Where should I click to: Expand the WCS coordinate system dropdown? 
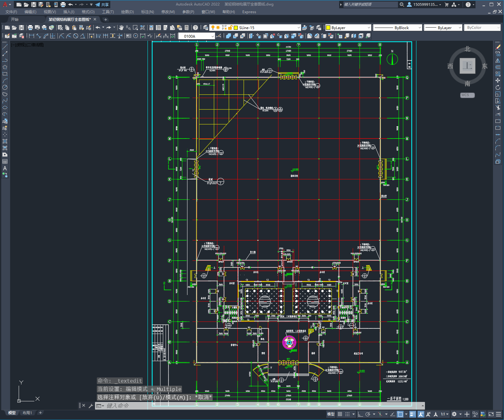pyautogui.click(x=467, y=95)
